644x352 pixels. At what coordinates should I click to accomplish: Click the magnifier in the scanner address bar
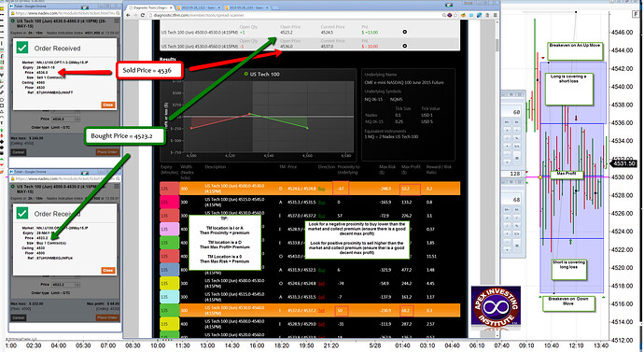click(x=444, y=15)
